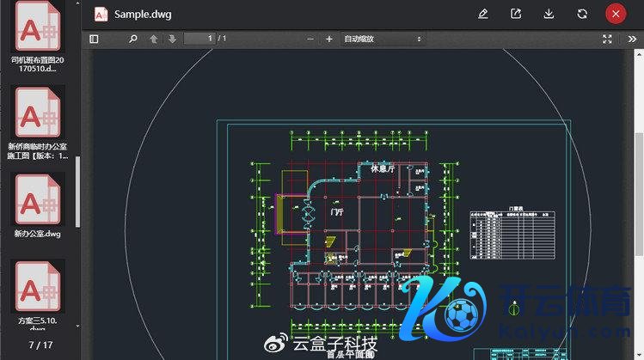Open the 自动缩放 zoom dropdown

coord(382,39)
